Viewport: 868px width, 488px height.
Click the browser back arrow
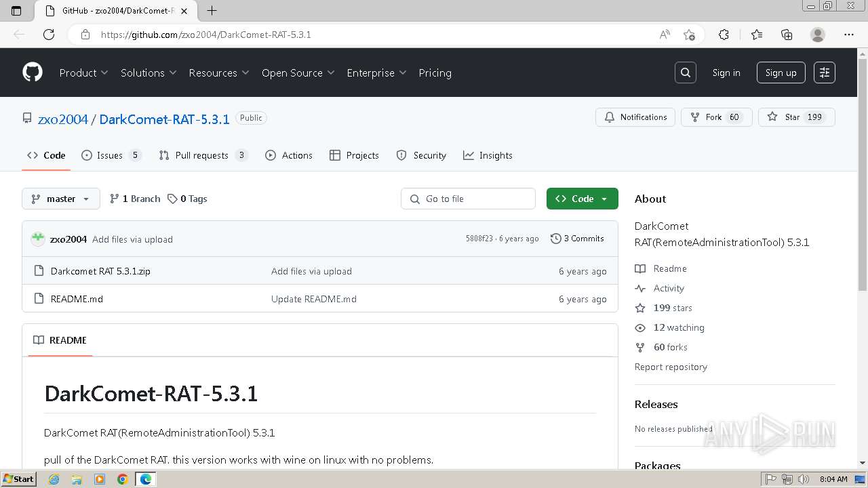click(x=19, y=35)
